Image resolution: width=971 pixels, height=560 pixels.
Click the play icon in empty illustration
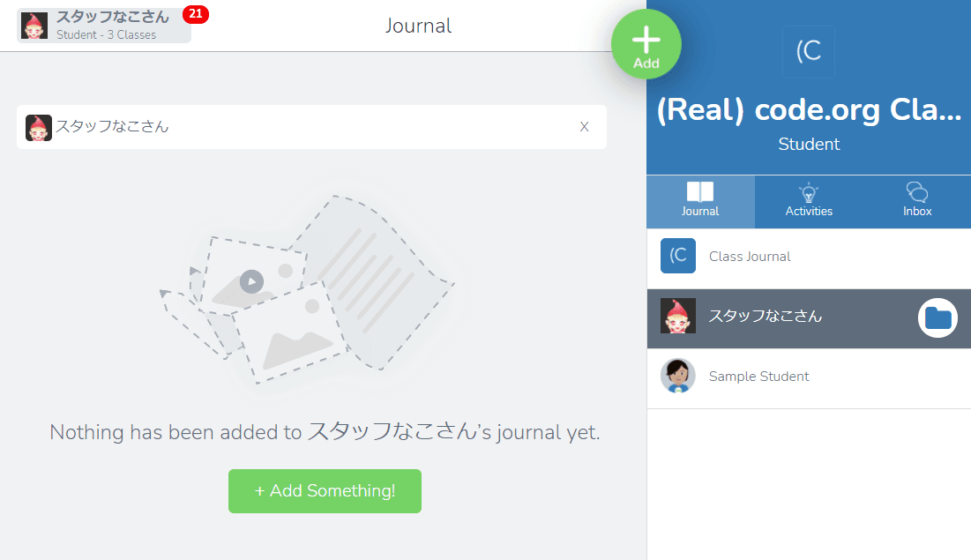coord(251,281)
